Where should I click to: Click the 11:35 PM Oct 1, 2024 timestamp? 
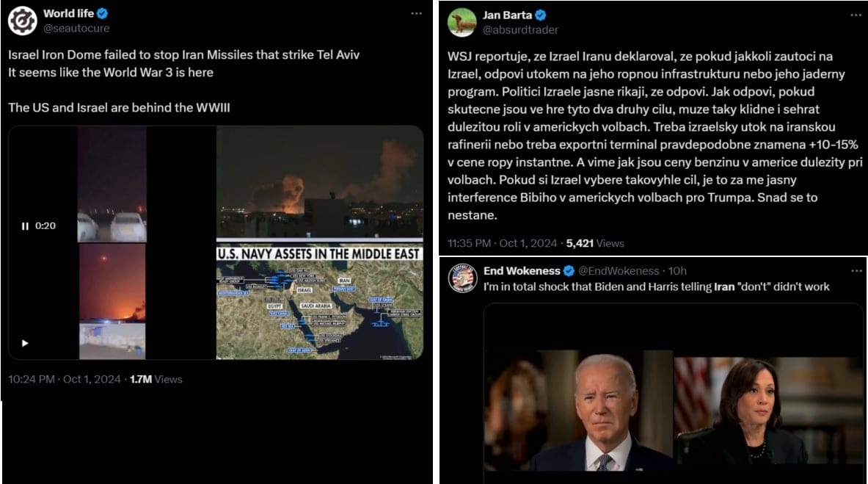coord(502,243)
